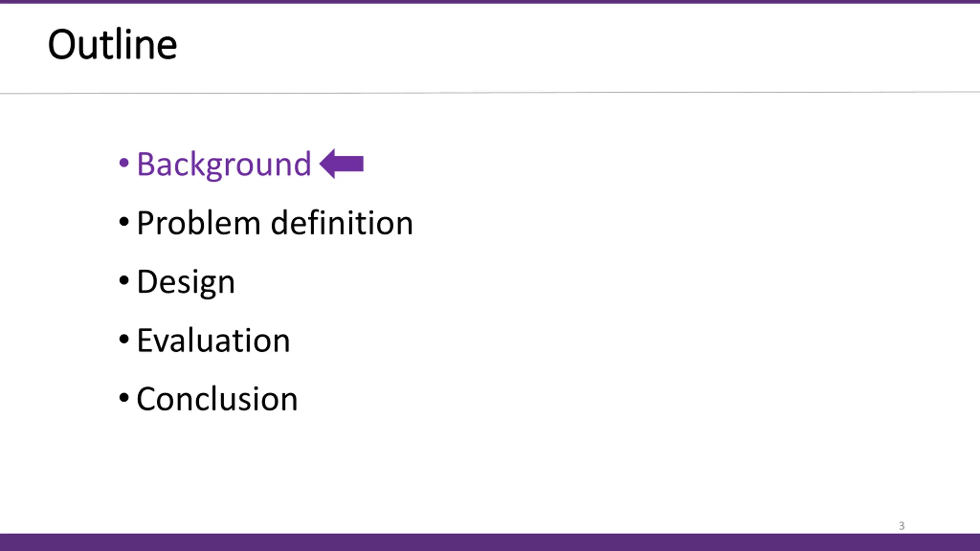Select the purple Background outline item
Screen dimensions: 980x551
click(224, 165)
